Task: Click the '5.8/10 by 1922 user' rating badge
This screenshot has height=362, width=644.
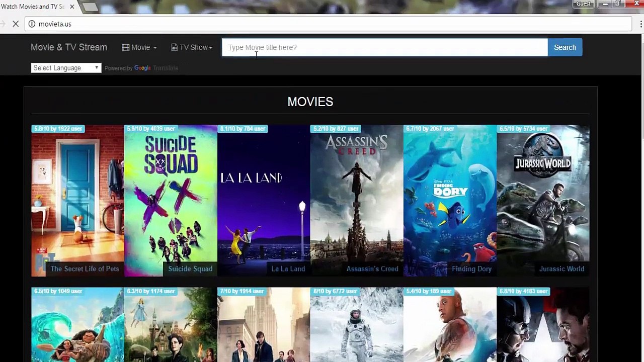Action: pos(58,129)
